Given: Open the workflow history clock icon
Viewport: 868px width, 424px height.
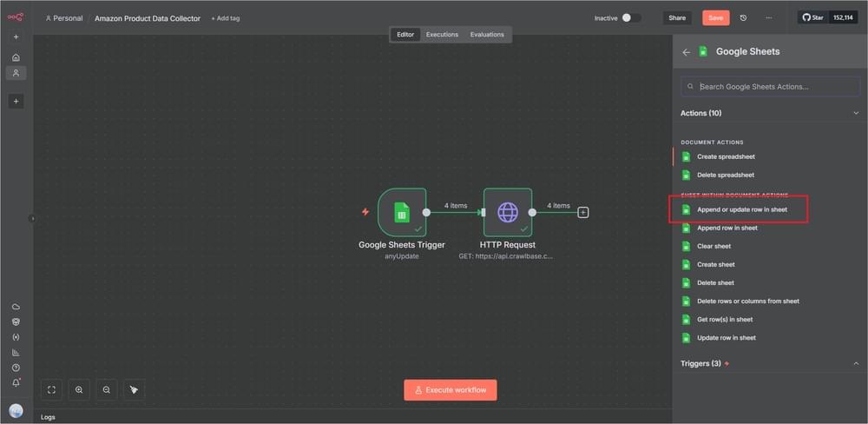Looking at the screenshot, I should (x=743, y=17).
